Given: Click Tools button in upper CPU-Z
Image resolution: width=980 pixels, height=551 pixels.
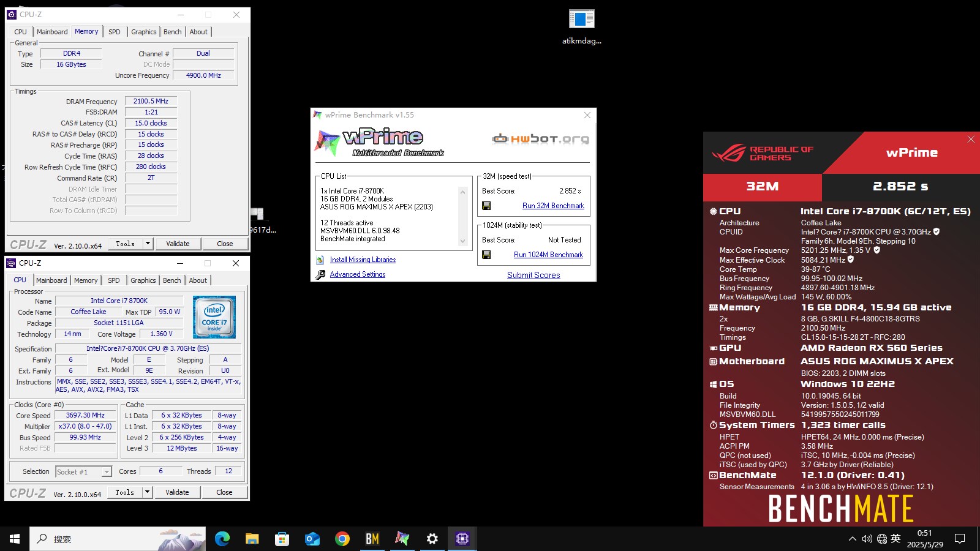Looking at the screenshot, I should [x=126, y=244].
